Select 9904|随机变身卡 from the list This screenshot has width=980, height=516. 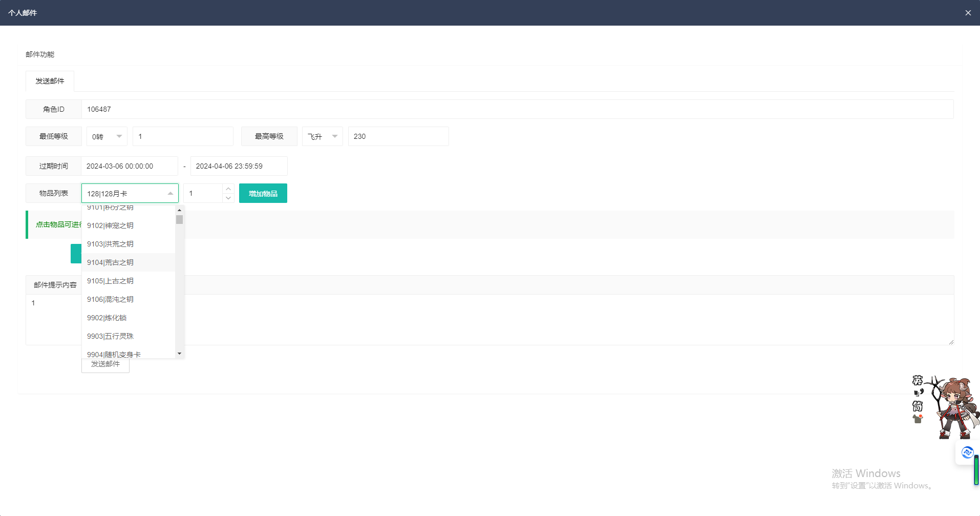point(129,353)
